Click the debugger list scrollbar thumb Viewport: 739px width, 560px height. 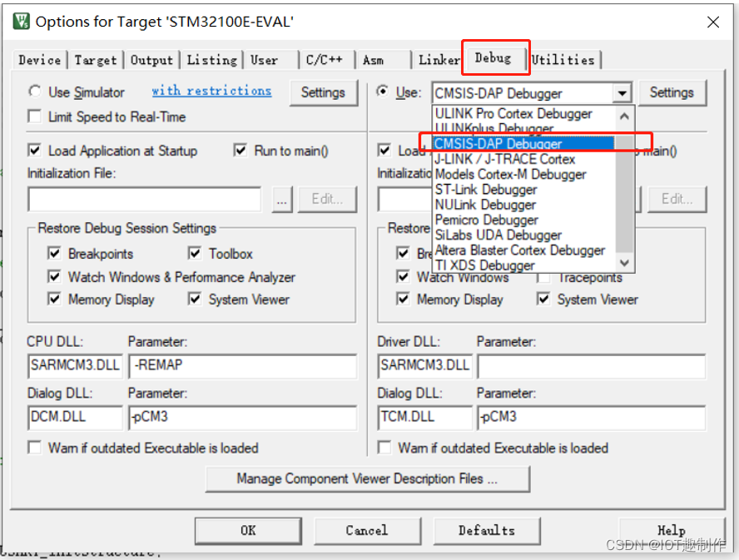624,193
